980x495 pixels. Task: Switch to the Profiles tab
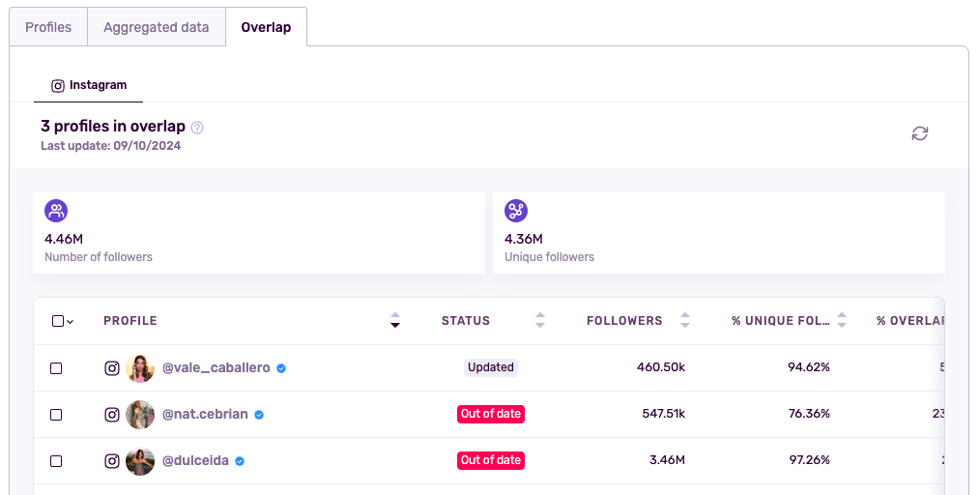click(x=48, y=27)
